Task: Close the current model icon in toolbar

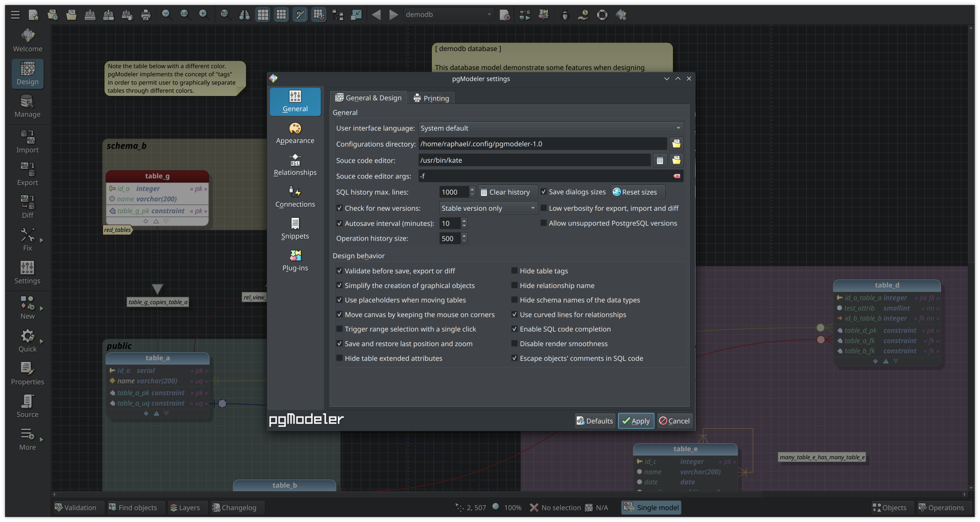Action: 505,15
